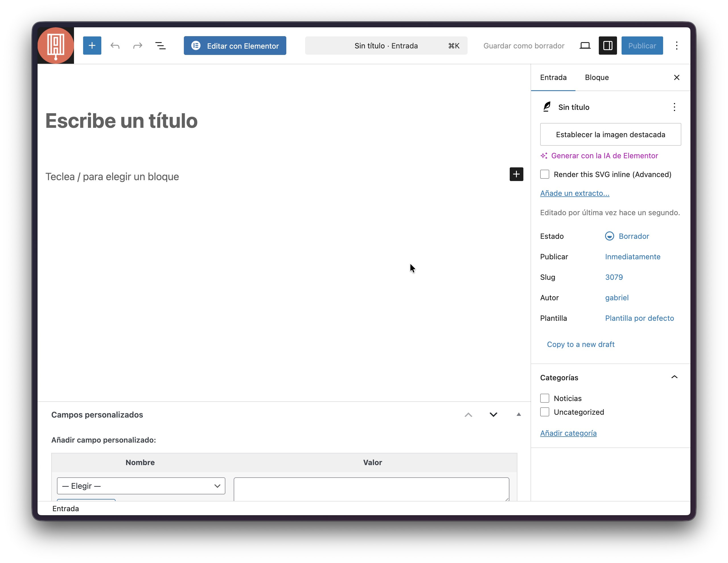The width and height of the screenshot is (728, 563).
Task: Click the custom field Valor text area
Action: point(371,489)
